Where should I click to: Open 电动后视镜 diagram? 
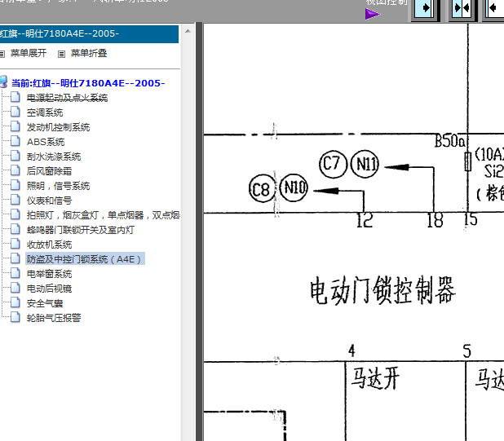click(49, 289)
